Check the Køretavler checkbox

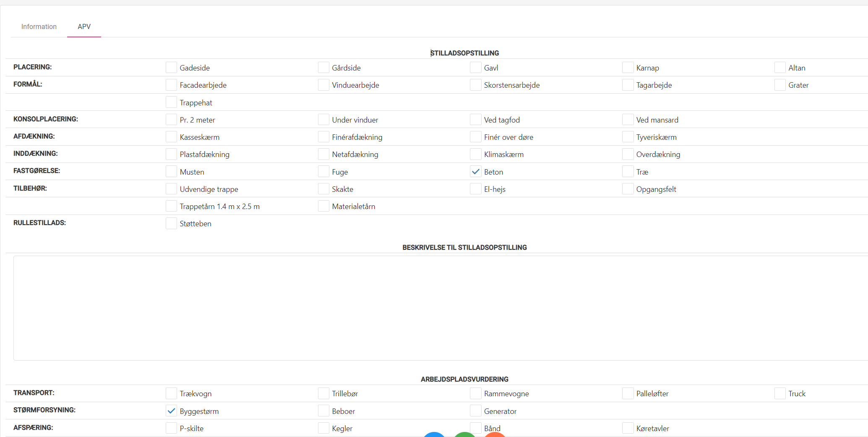click(628, 428)
